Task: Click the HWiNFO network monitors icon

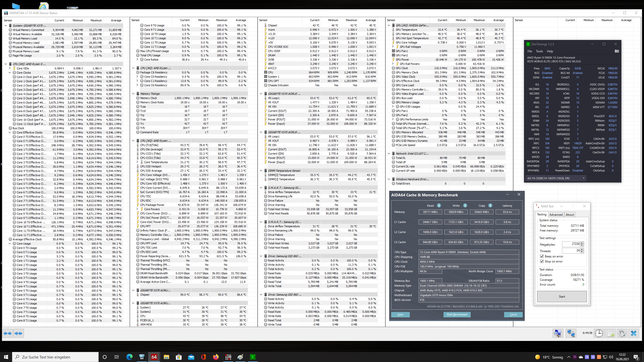Action: coord(571,333)
